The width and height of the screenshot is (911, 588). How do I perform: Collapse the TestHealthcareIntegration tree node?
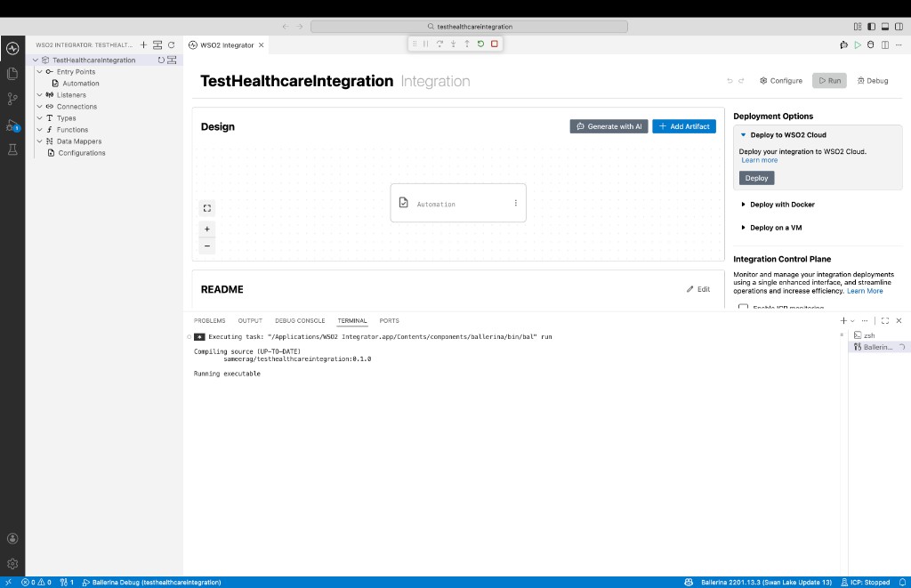coord(36,60)
